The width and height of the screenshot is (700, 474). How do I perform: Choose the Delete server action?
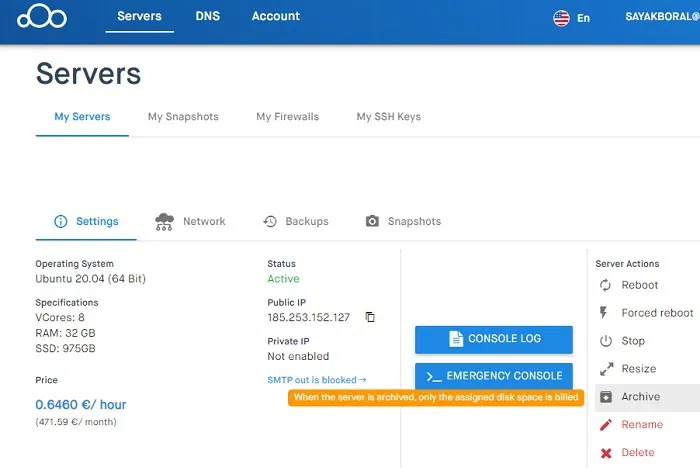[x=638, y=453]
